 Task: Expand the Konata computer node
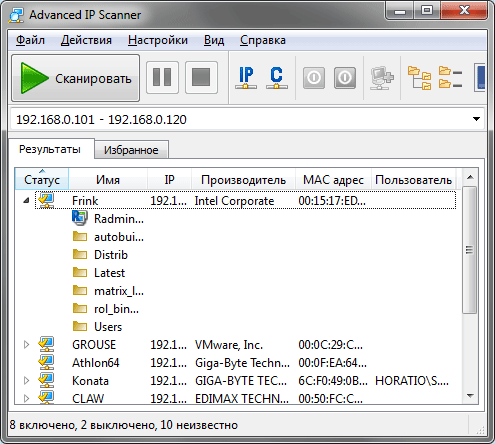(x=26, y=381)
